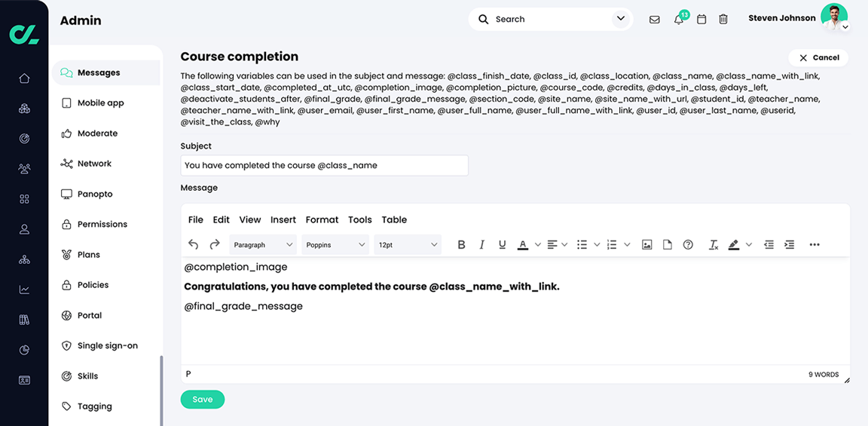Screen dimensions: 868x426
Task: Open the mail inbox icon in header
Action: point(654,20)
